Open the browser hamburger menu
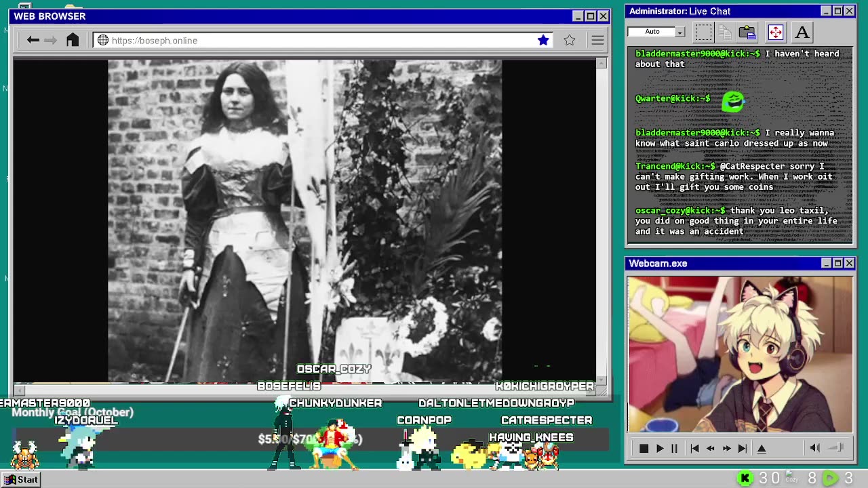Screen dimensions: 868x488 click(597, 41)
